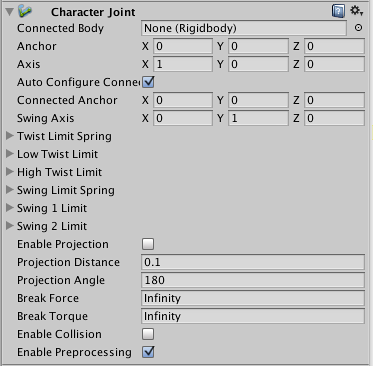Tick the Enable Collision checkbox
Image resolution: width=373 pixels, height=366 pixels.
pos(148,334)
